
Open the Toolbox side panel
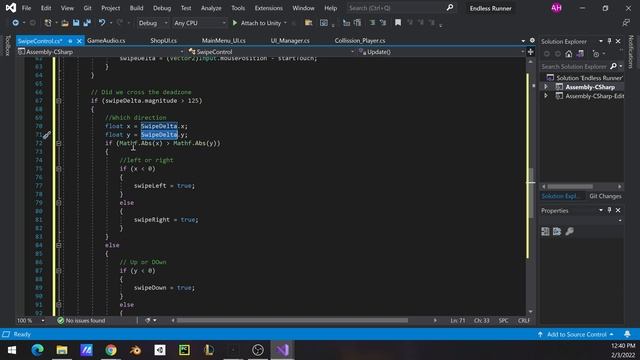pos(7,45)
